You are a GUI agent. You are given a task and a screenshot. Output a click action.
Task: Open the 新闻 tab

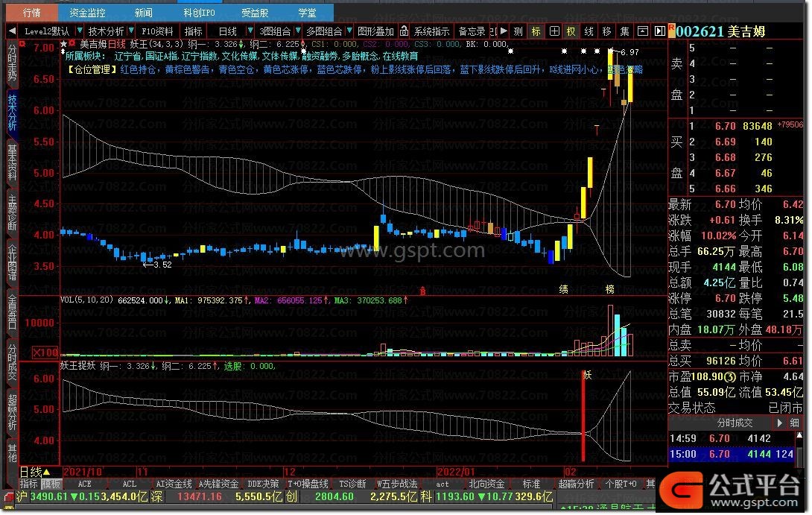(x=144, y=13)
